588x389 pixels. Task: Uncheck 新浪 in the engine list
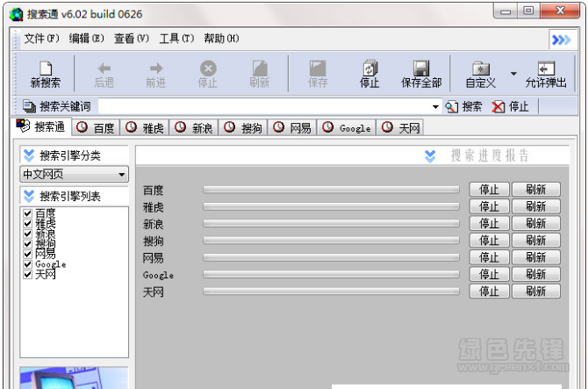pos(28,234)
